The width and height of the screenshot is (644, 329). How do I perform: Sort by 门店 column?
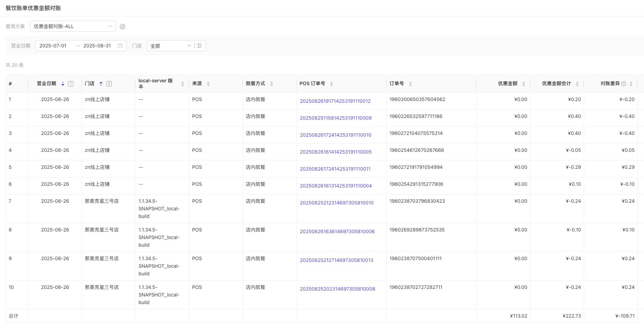(x=101, y=84)
